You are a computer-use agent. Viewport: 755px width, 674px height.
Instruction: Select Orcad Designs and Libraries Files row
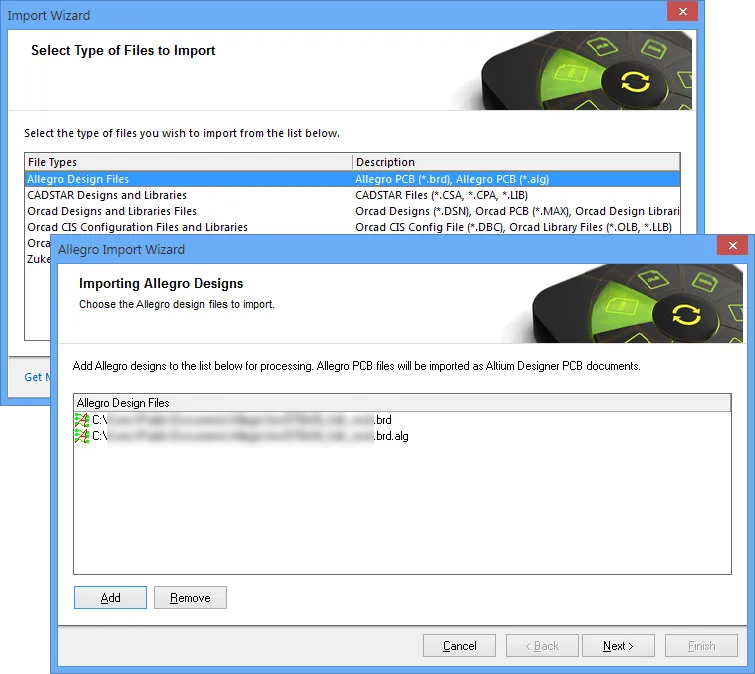click(x=352, y=211)
